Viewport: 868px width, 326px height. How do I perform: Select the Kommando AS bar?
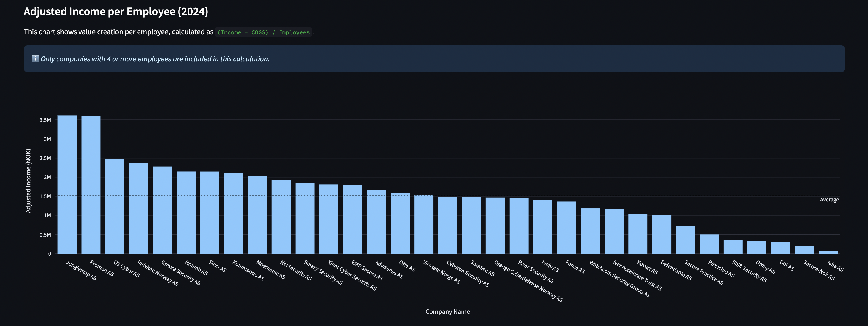click(x=233, y=214)
